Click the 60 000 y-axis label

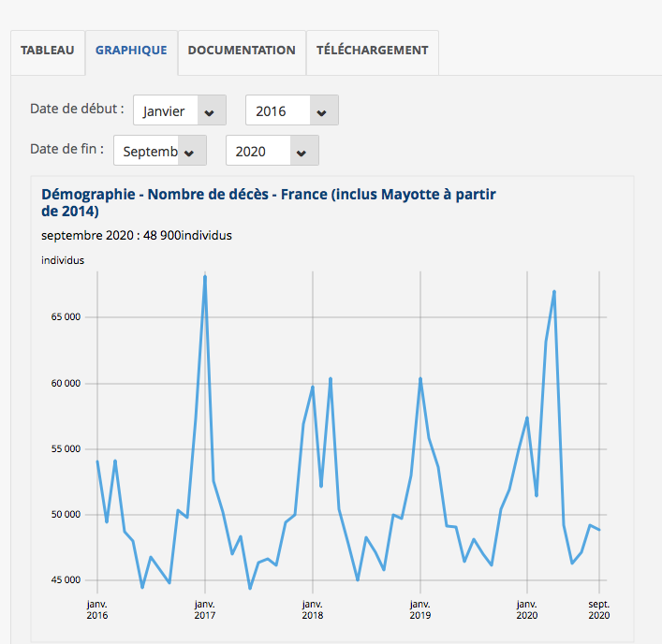pos(66,383)
